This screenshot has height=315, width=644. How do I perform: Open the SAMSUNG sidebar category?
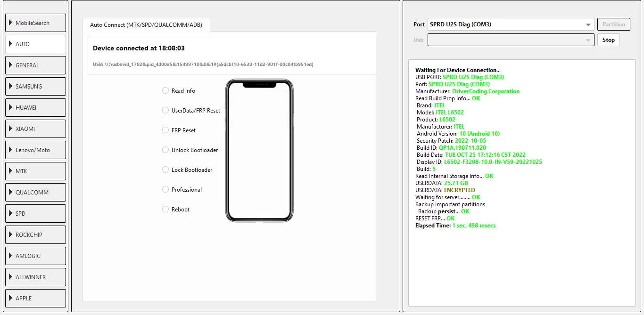(x=35, y=87)
